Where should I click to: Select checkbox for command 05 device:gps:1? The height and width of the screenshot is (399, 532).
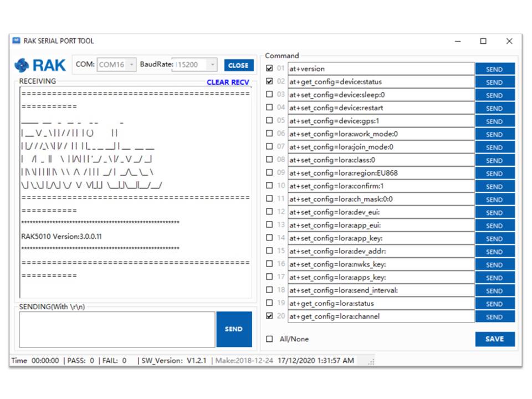click(x=269, y=120)
